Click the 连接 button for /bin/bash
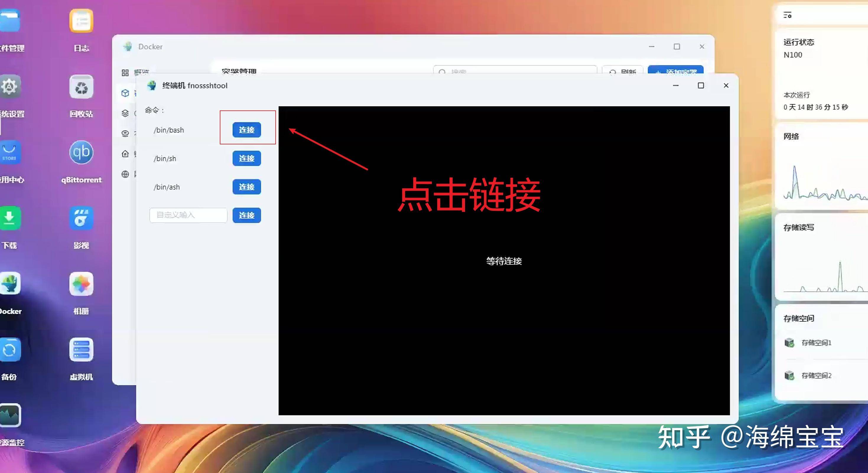 pyautogui.click(x=247, y=130)
